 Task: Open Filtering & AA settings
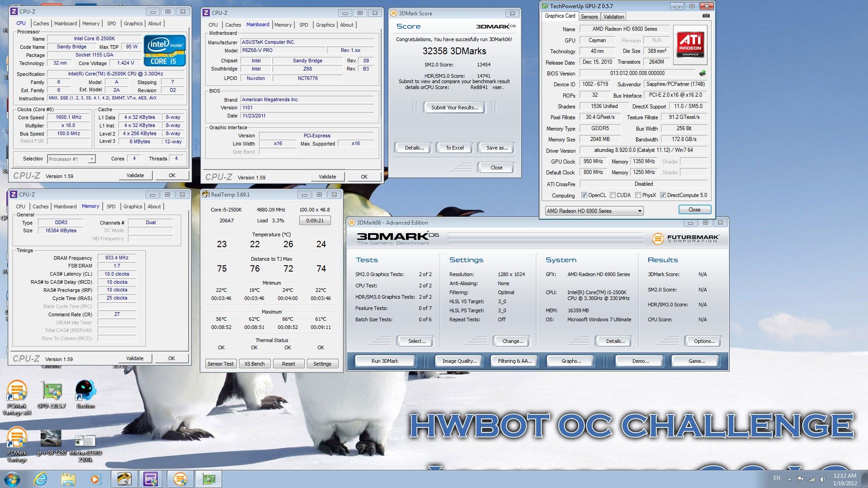click(515, 361)
